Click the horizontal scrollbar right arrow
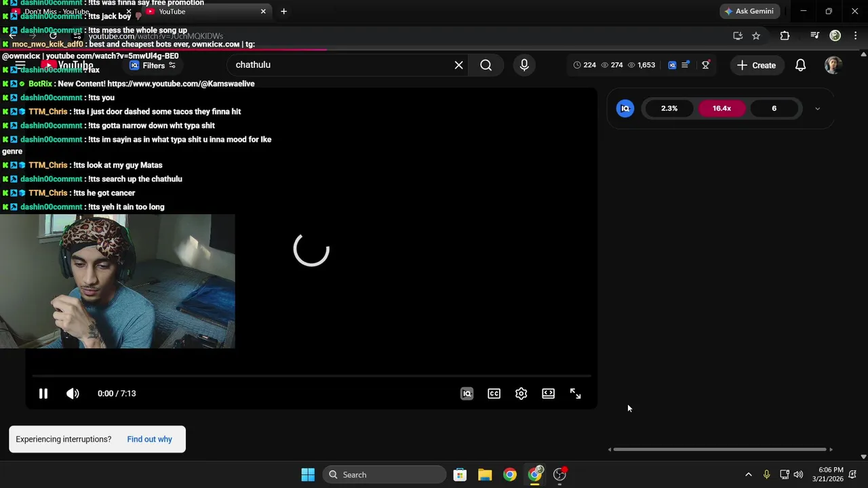Viewport: 868px width, 488px height. 831,449
